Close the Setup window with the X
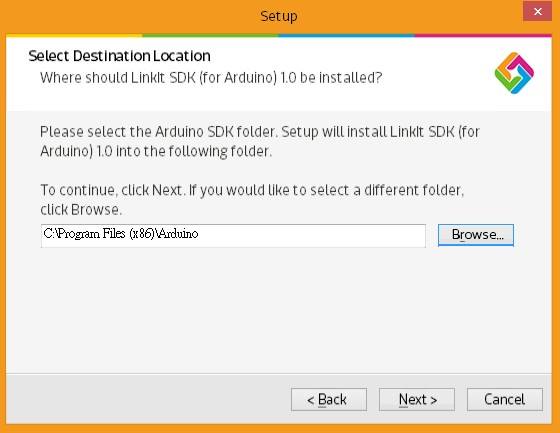Image resolution: width=560 pixels, height=433 pixels. tap(538, 11)
